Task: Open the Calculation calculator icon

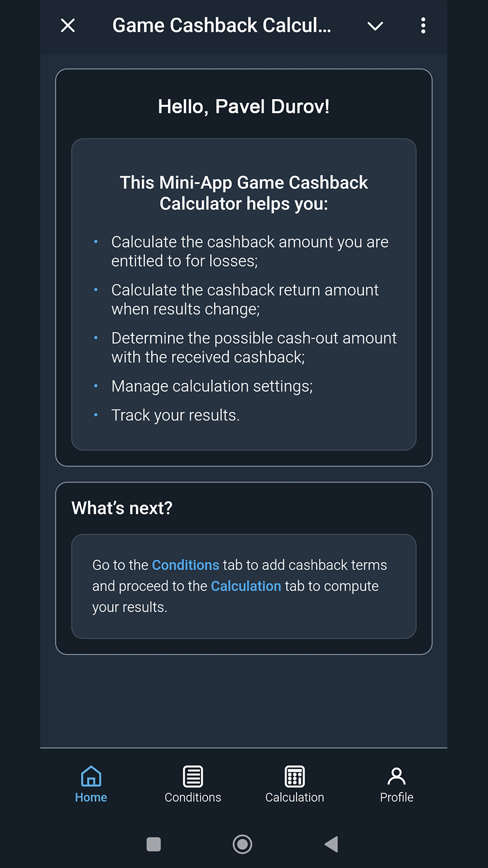Action: point(294,776)
